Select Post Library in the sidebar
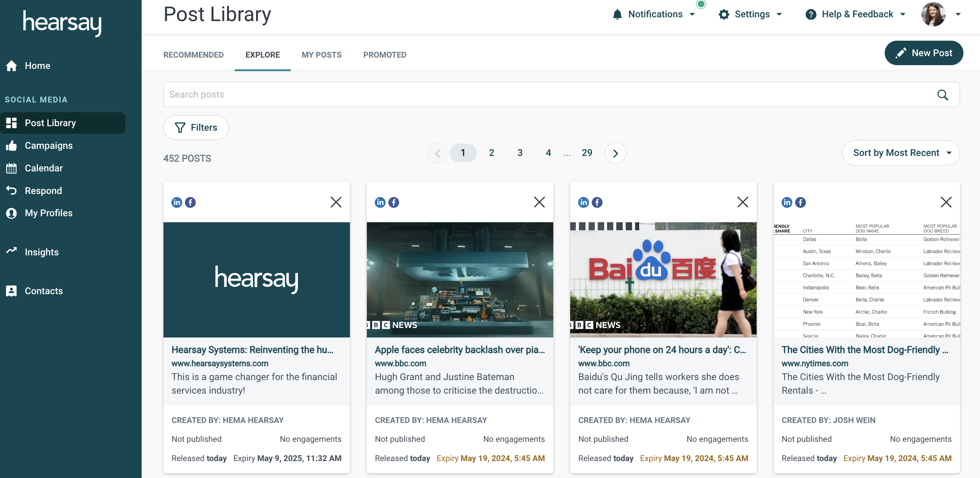980x478 pixels. 63,123
